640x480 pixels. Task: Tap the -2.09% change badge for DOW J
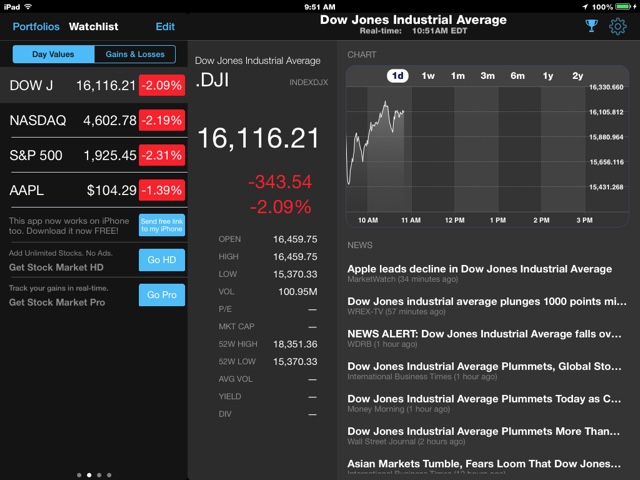click(162, 85)
